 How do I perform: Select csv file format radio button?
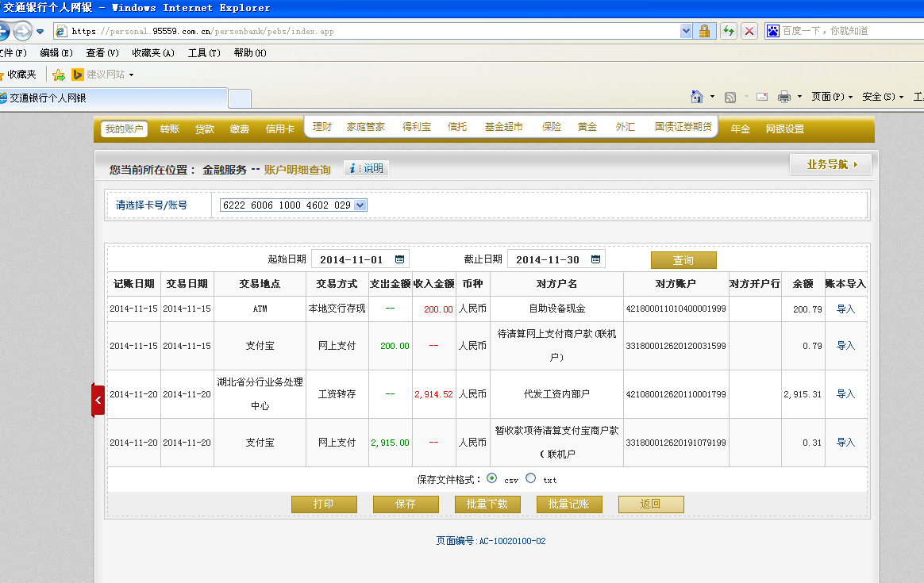[492, 478]
